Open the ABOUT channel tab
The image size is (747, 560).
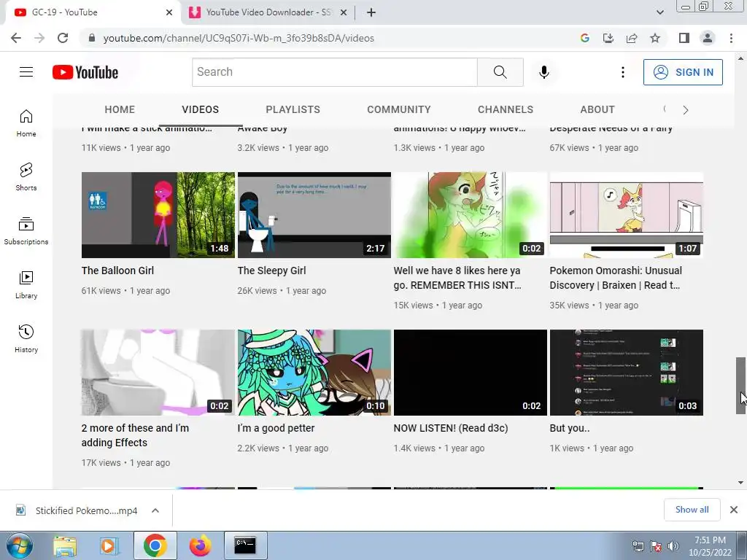tap(597, 109)
